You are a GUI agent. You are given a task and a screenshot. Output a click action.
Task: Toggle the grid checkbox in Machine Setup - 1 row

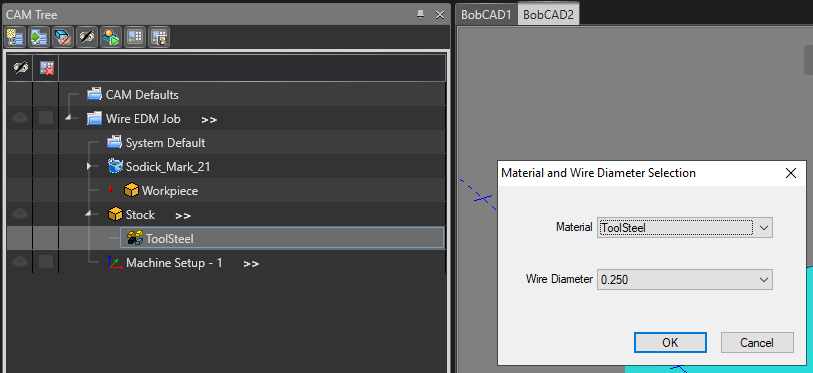pyautogui.click(x=46, y=261)
